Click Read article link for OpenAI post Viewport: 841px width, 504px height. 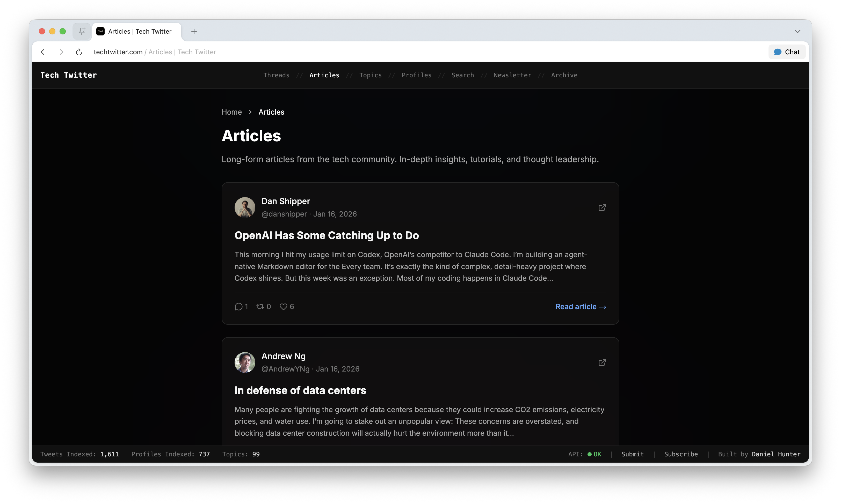pos(580,307)
